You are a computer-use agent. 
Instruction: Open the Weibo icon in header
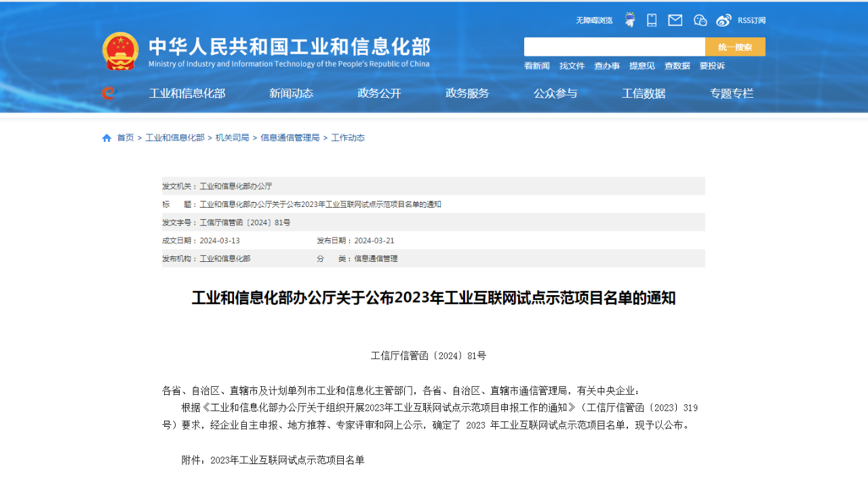(x=724, y=20)
